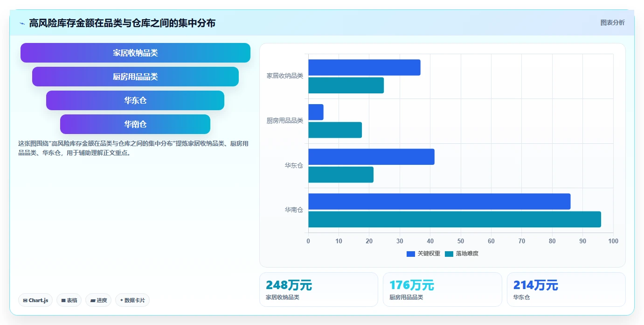Click the 图表分析 label in header
This screenshot has height=325, width=644.
[x=612, y=23]
